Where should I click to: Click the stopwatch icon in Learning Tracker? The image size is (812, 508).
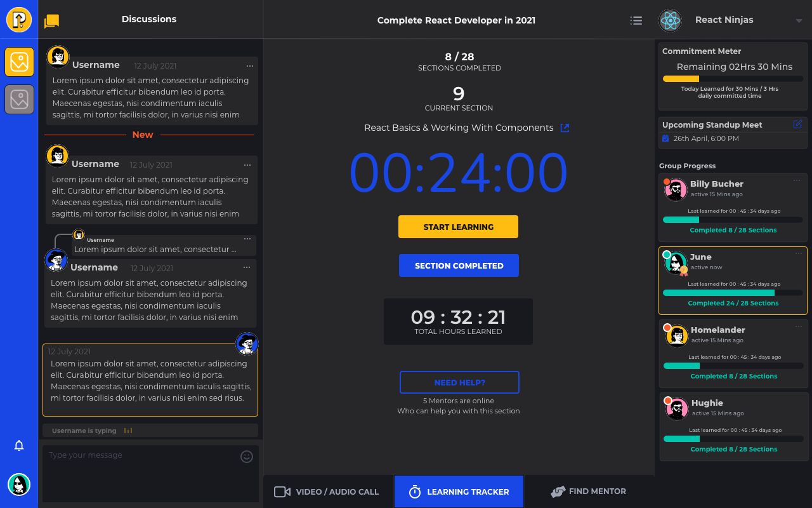tap(415, 491)
